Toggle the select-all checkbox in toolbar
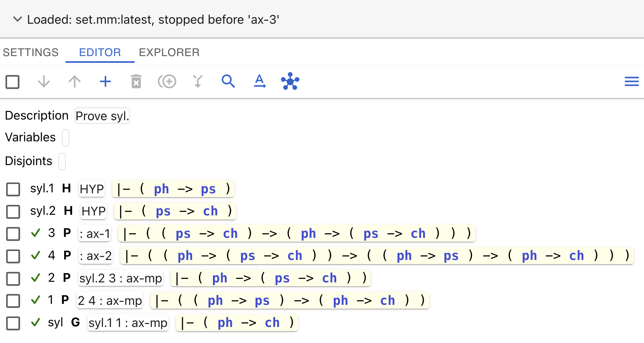 [13, 82]
